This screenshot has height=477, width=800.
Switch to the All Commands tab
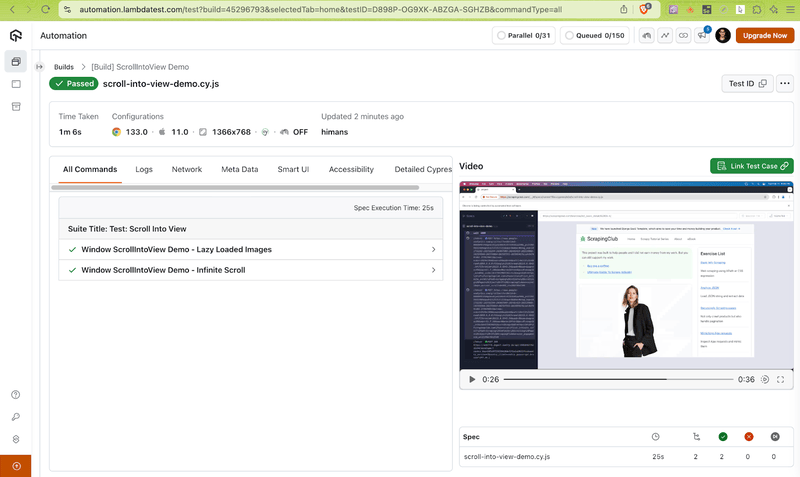pos(90,169)
